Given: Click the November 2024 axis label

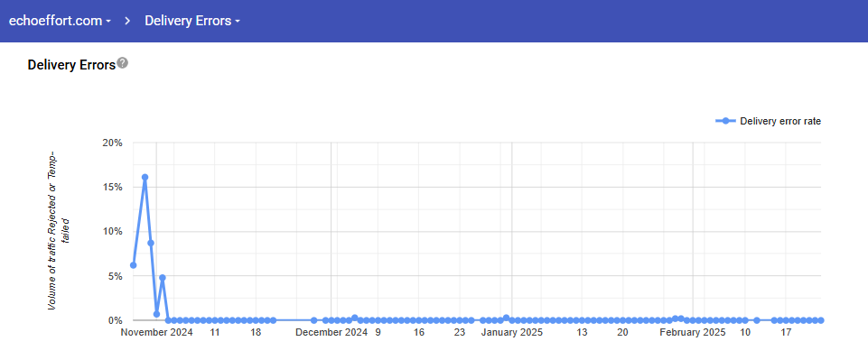Looking at the screenshot, I should (x=156, y=332).
